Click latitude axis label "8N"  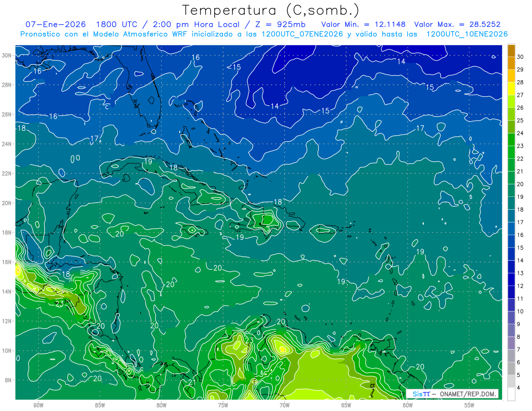pyautogui.click(x=8, y=380)
